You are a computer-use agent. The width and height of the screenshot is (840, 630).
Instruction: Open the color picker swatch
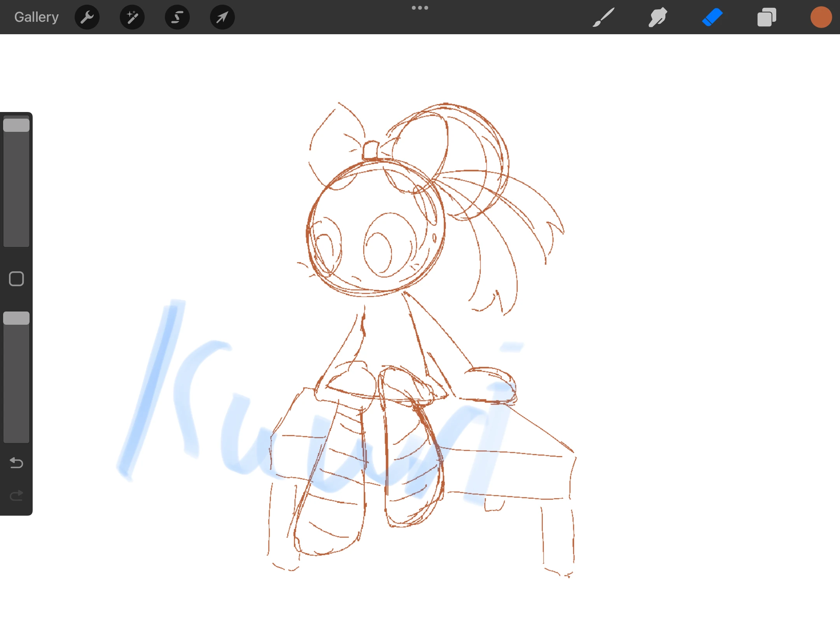pos(821,17)
